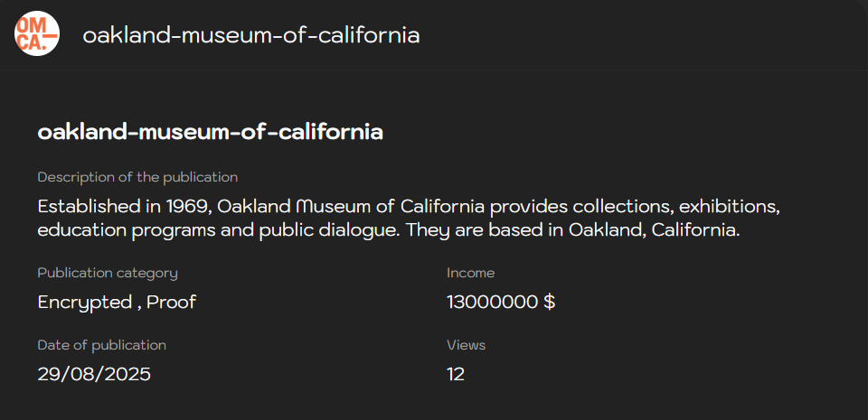Select the date 29/08/2025
The width and height of the screenshot is (868, 420).
[94, 374]
